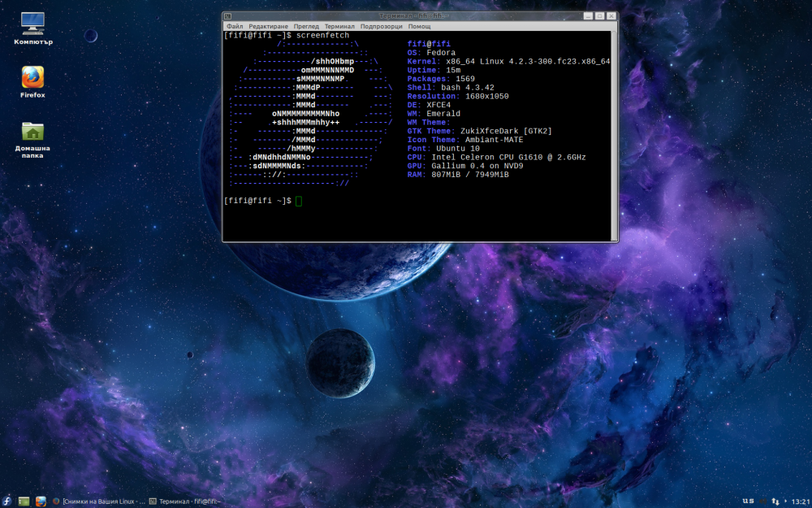Click the 'CPU: Intel Celeron' line
Viewport: 812px width, 508px height.
(497, 157)
